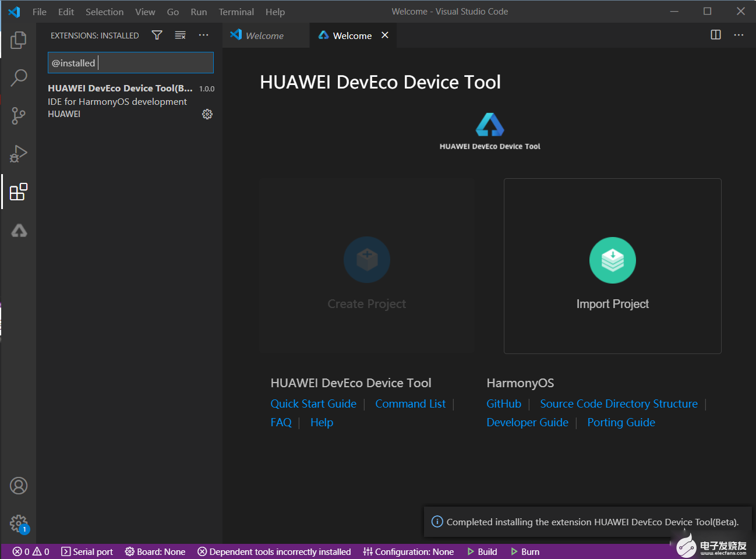Open the GitHub link
The height and width of the screenshot is (559, 756).
click(504, 404)
